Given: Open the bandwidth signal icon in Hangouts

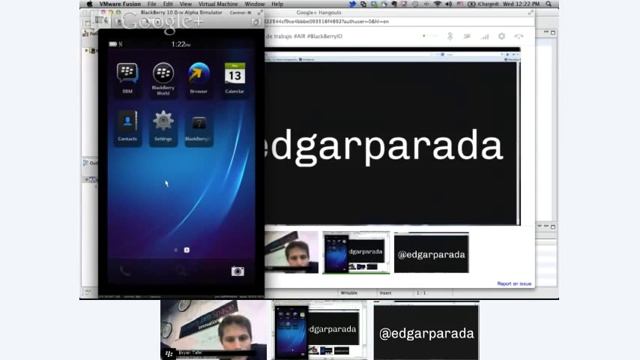Looking at the screenshot, I should 484,36.
